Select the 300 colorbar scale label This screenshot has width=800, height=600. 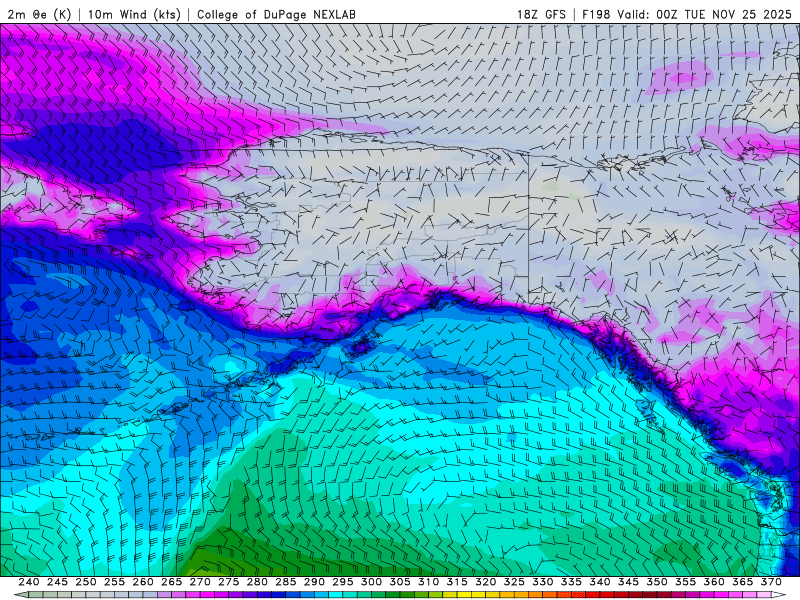371,582
